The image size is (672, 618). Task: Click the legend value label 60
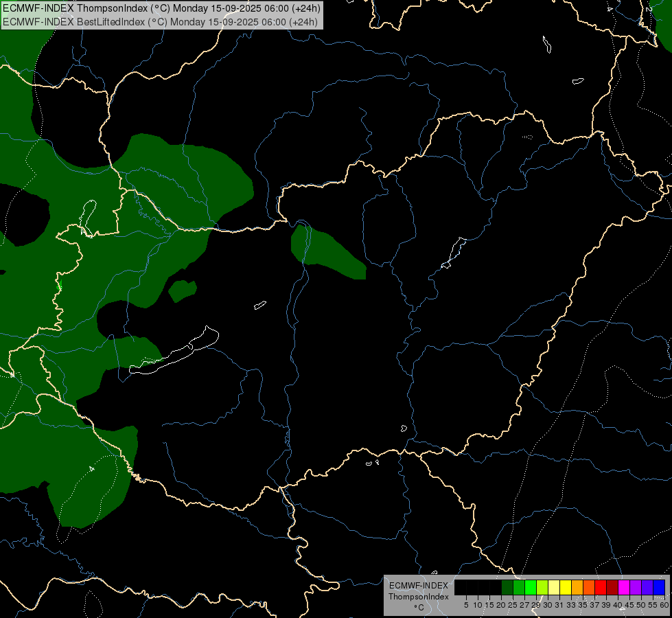coord(664,605)
